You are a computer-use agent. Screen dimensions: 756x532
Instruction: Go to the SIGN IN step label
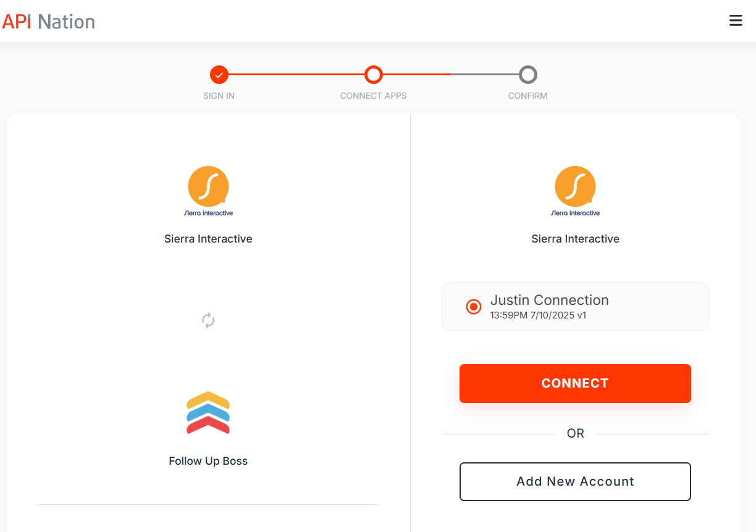(x=219, y=96)
